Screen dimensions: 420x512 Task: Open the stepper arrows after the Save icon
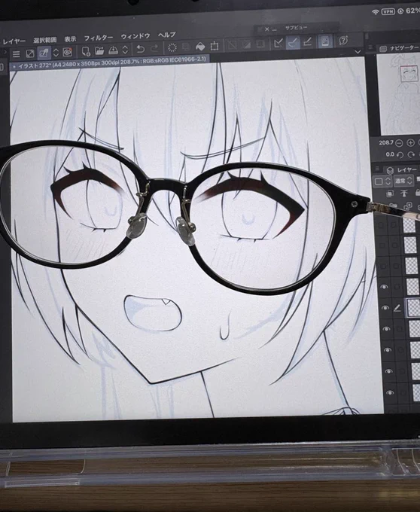tap(125, 50)
